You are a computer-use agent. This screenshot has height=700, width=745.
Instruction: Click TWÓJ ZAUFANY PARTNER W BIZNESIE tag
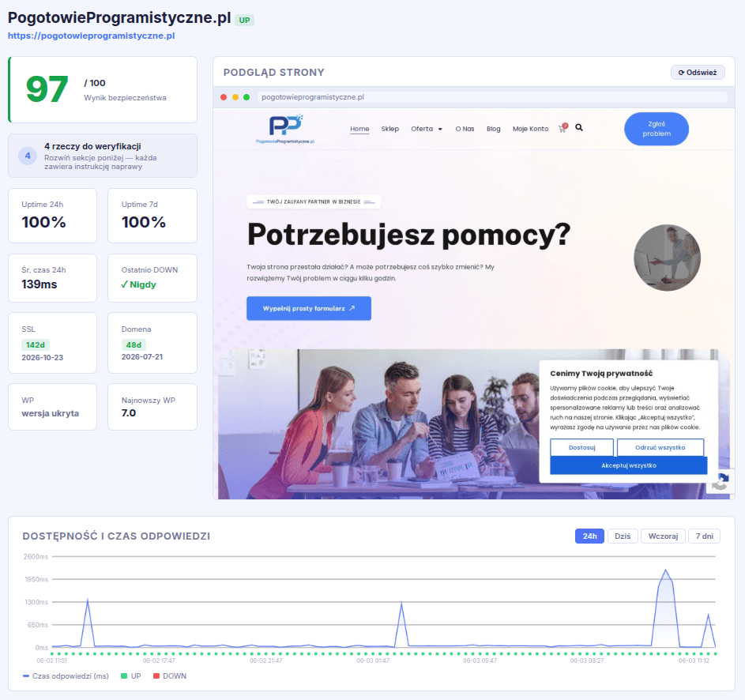click(x=314, y=202)
